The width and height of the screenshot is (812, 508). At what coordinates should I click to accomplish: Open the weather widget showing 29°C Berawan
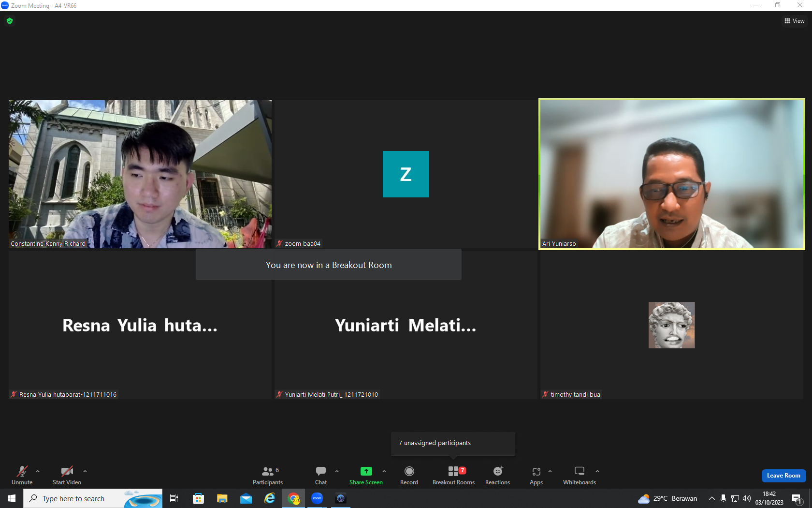(x=667, y=498)
